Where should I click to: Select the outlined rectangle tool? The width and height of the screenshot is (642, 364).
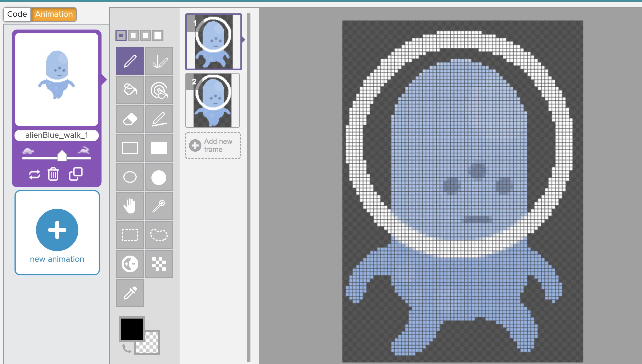tap(130, 148)
